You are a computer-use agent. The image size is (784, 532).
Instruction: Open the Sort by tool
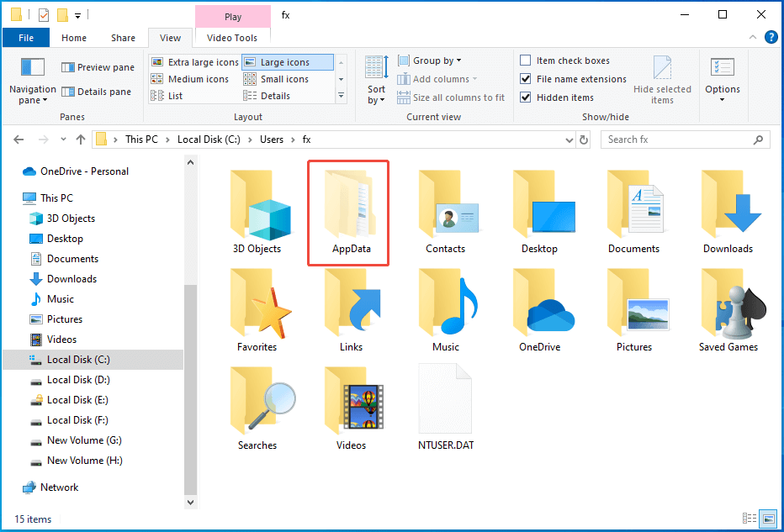(x=376, y=79)
